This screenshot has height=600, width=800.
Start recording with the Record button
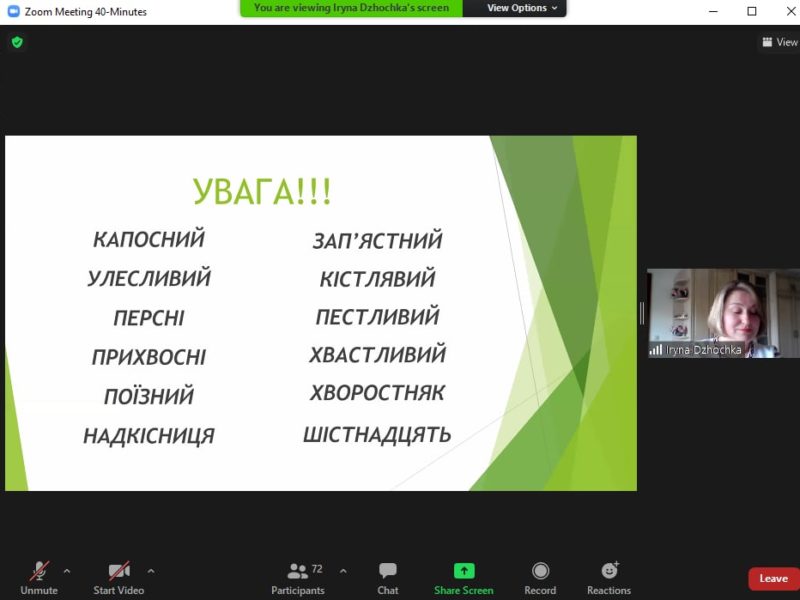(540, 577)
